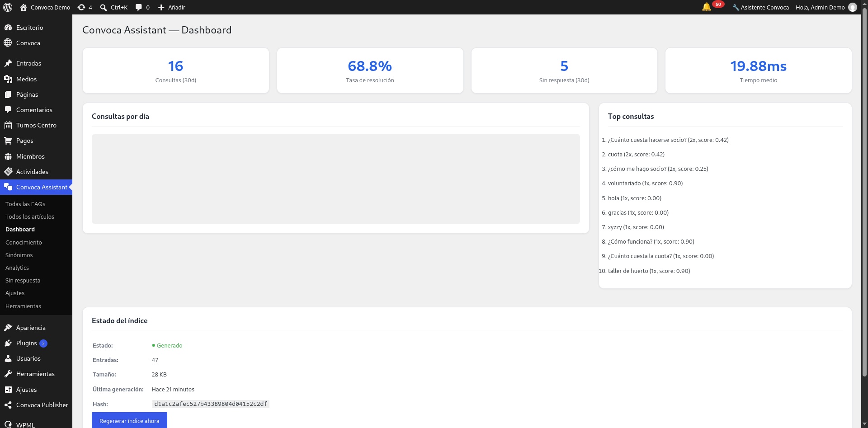This screenshot has height=428, width=868.
Task: Click the 'voluntariado' top query entry
Action: [645, 183]
